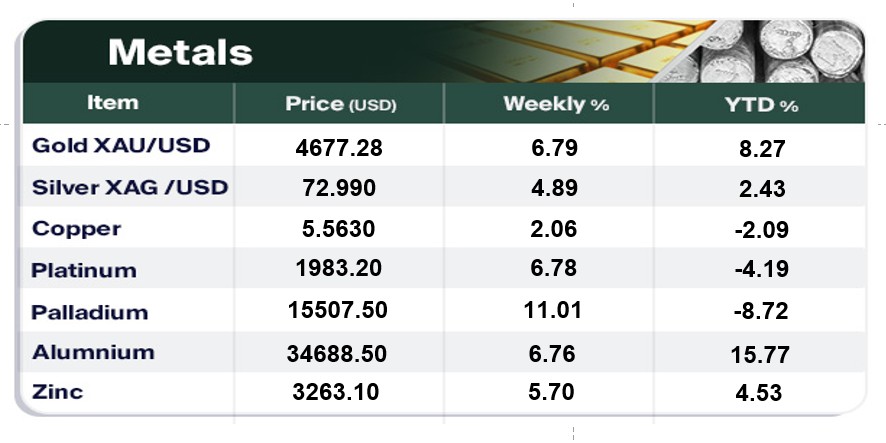Select the Silver XAG /USD row label
886x443 pixels.
[x=130, y=187]
